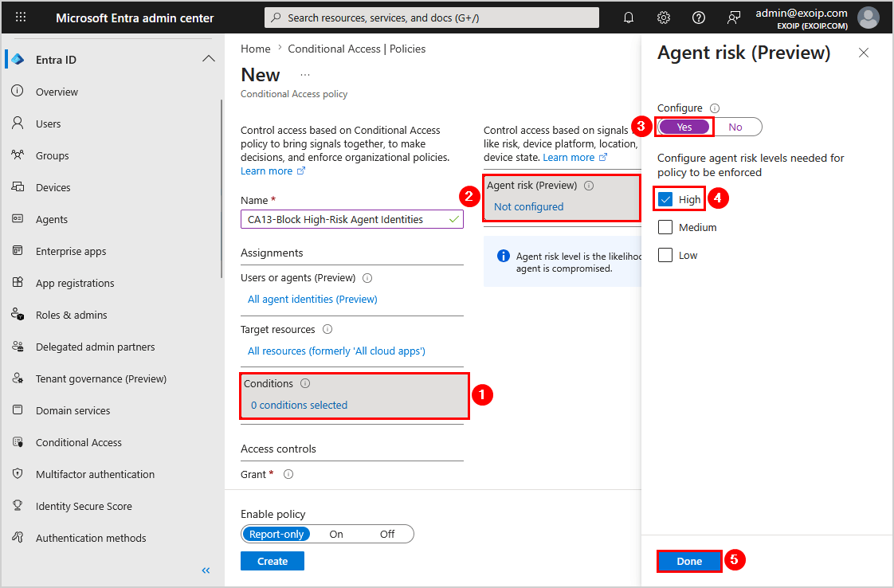
Task: Click the Conditional Access sidebar icon
Action: point(18,442)
